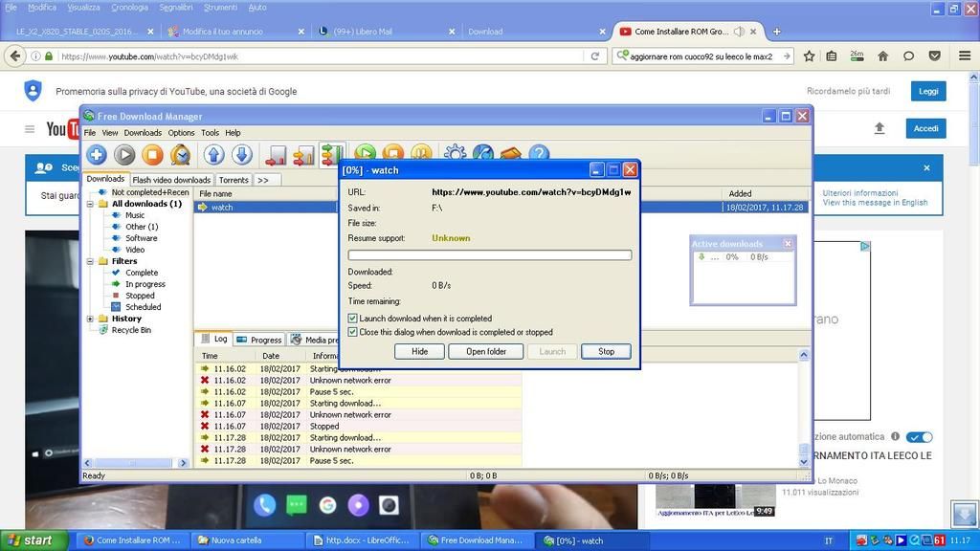Open the Firefox Cronologia menu
The width and height of the screenshot is (980, 551).
tap(129, 8)
